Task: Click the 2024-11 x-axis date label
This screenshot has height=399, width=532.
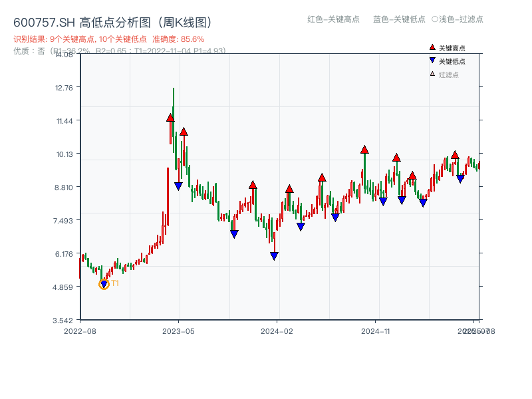Action: point(376,331)
